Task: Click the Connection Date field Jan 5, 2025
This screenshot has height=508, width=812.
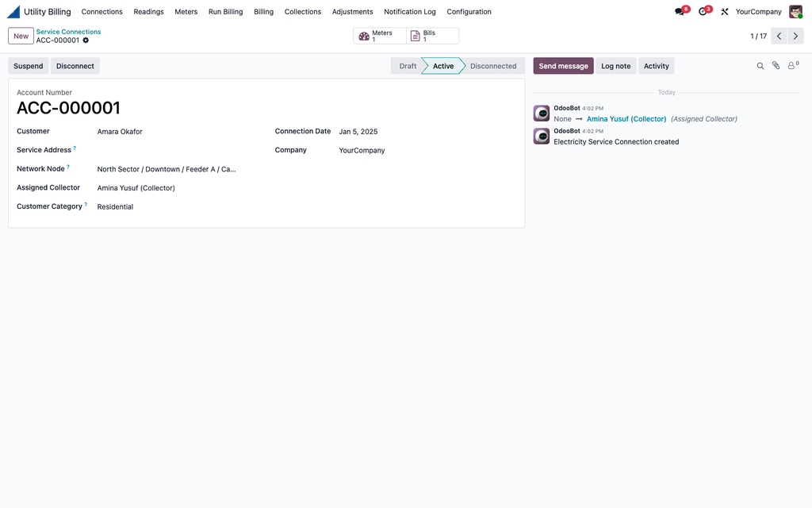Action: (427, 132)
